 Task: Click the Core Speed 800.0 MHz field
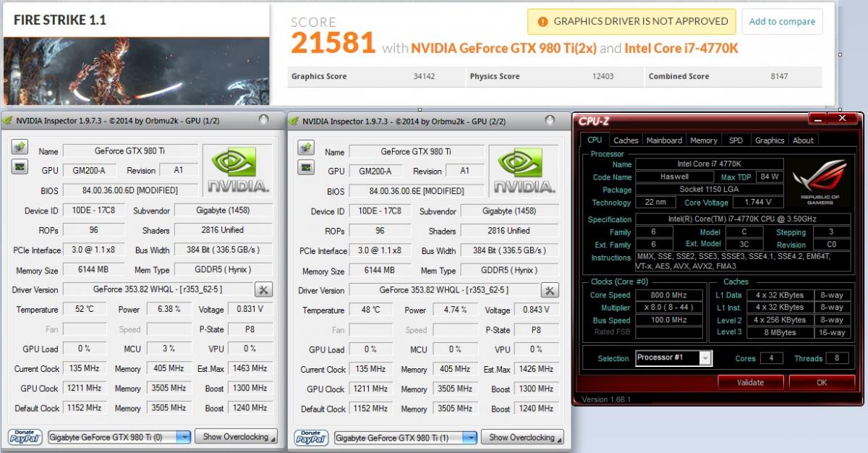(669, 295)
